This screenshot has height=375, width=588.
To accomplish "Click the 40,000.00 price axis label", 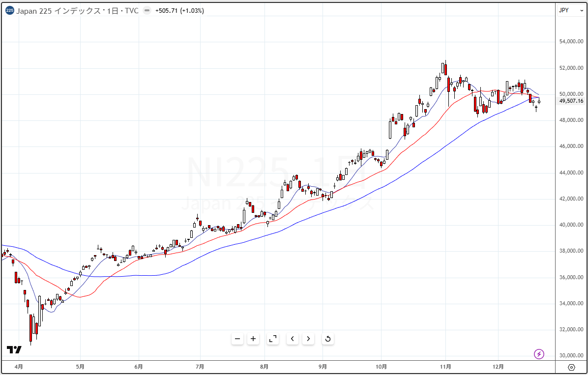I will [571, 225].
